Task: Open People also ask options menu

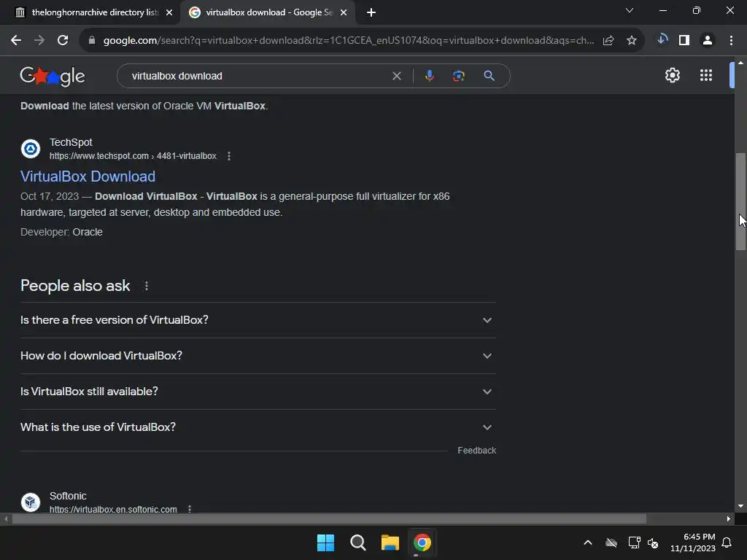Action: 147,286
